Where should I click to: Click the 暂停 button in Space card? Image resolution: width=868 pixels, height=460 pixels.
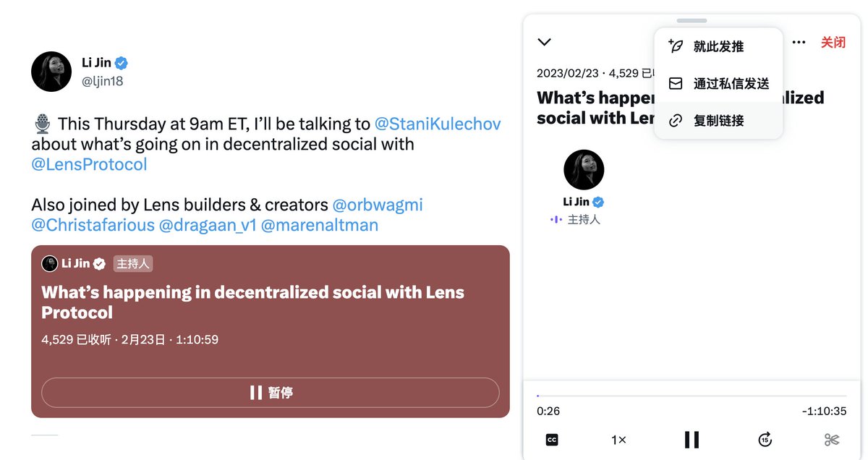pyautogui.click(x=271, y=393)
